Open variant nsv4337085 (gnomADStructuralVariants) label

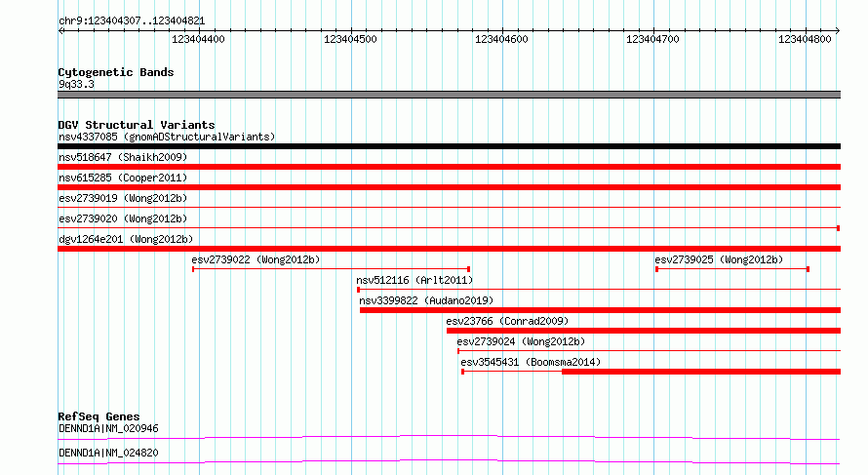(167, 137)
